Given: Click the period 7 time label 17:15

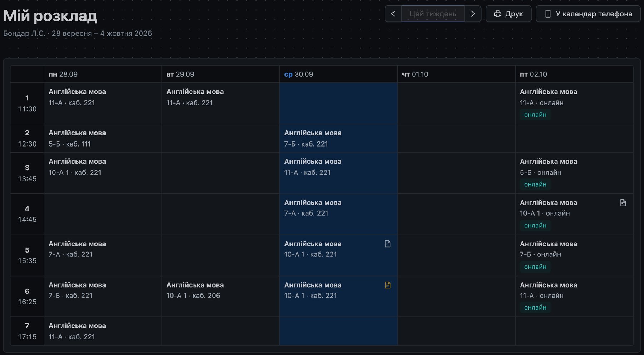Looking at the screenshot, I should [x=27, y=337].
